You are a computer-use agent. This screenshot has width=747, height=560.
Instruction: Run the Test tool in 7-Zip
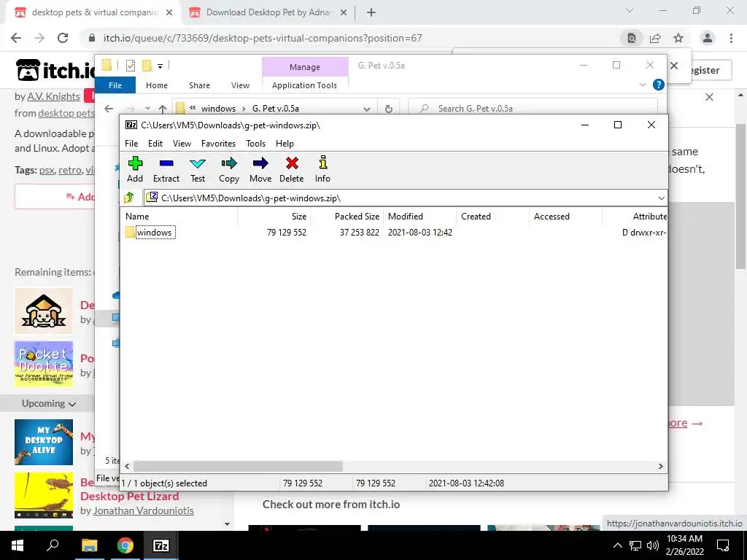coord(198,169)
